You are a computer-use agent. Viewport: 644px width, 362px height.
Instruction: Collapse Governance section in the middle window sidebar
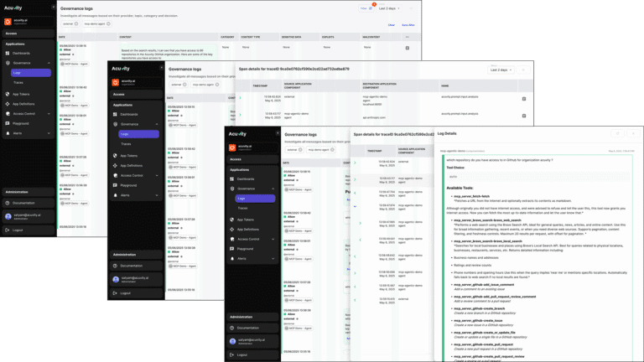157,124
